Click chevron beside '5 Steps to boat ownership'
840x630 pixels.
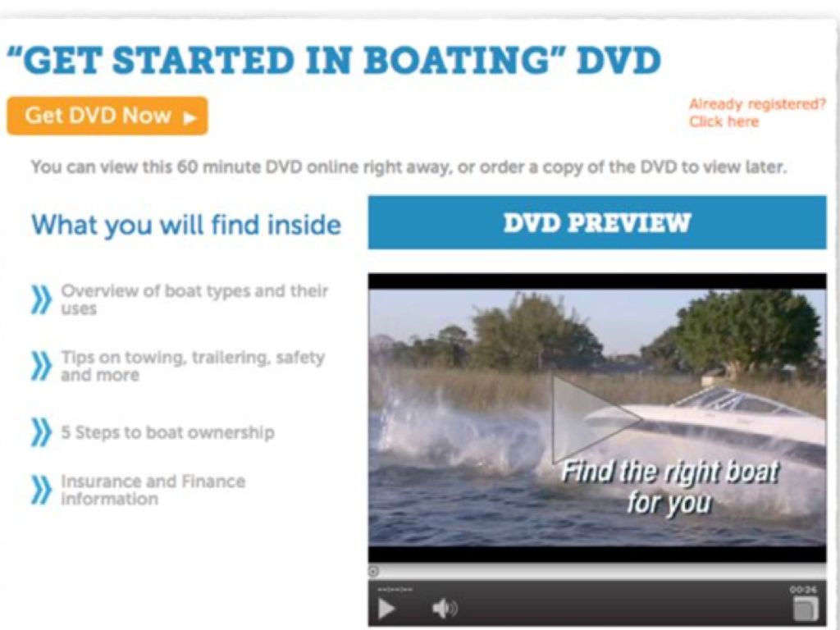[x=42, y=433]
